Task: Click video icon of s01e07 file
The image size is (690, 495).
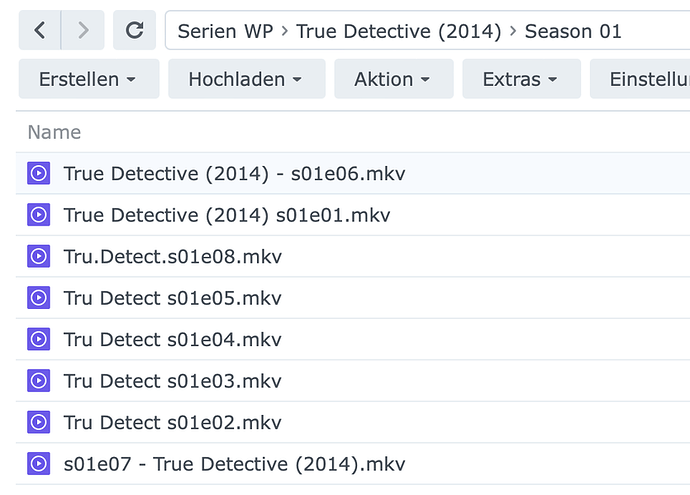Action: pos(38,464)
